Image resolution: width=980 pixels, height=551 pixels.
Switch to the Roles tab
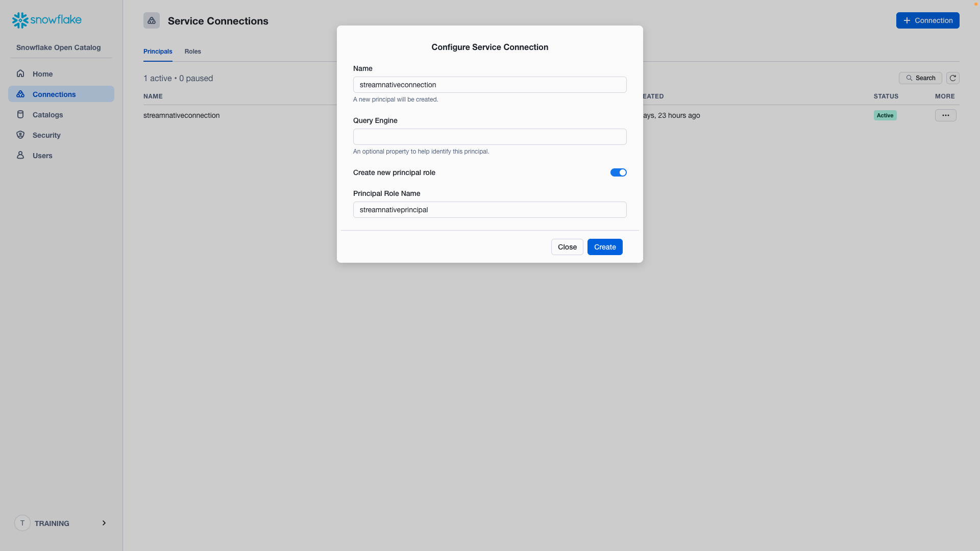[x=192, y=51]
